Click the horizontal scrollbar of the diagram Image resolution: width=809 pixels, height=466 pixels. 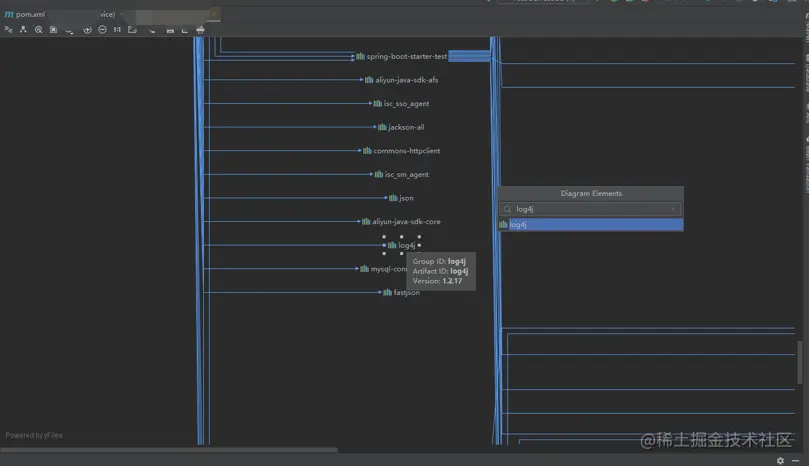point(169,449)
